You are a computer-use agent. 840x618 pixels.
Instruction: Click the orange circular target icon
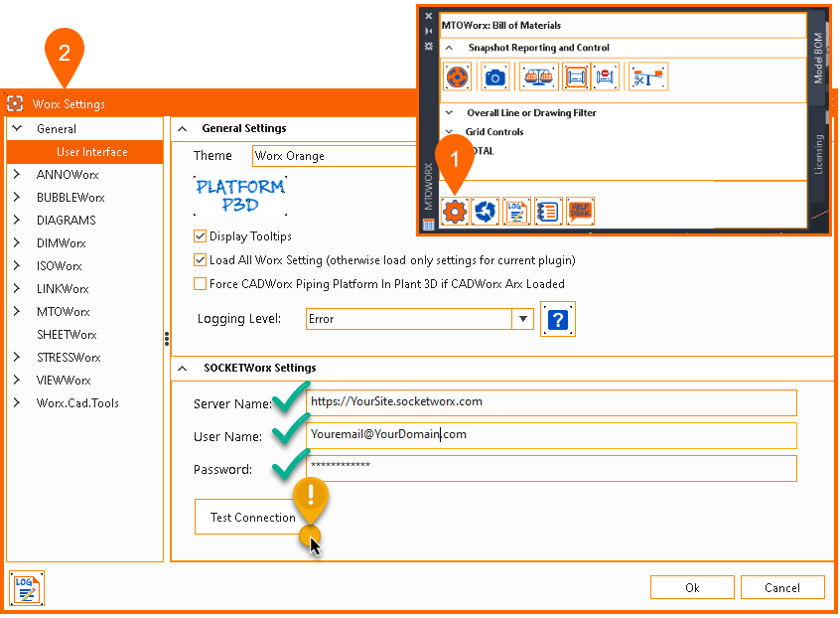(457, 77)
